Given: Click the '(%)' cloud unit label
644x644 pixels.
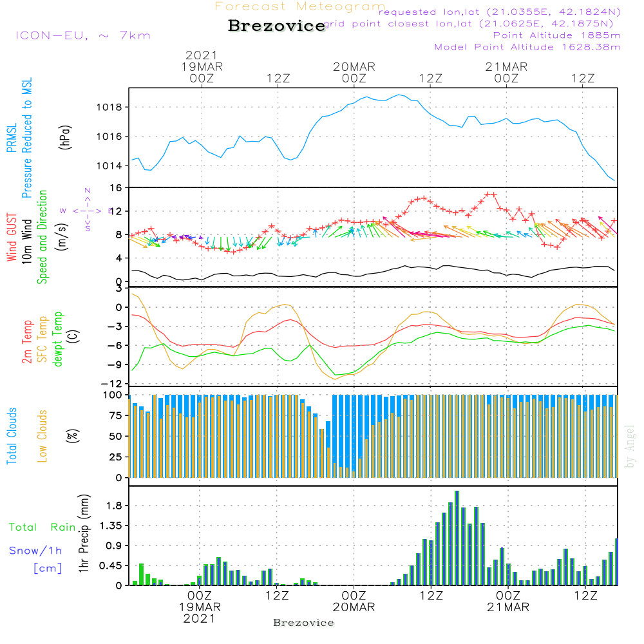Looking at the screenshot, I should point(72,436).
